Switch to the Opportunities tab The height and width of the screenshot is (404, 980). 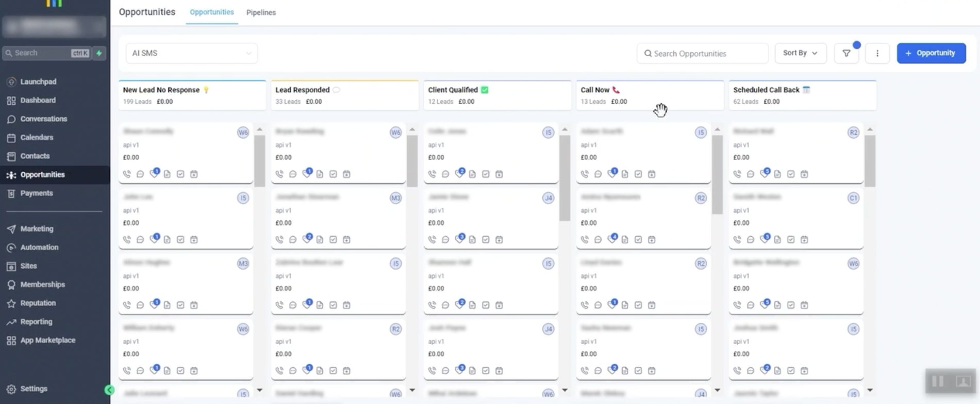pyautogui.click(x=211, y=12)
